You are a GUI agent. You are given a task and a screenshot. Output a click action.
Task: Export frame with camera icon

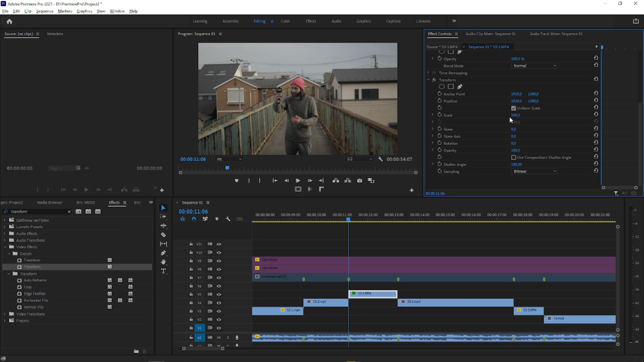pos(360,181)
